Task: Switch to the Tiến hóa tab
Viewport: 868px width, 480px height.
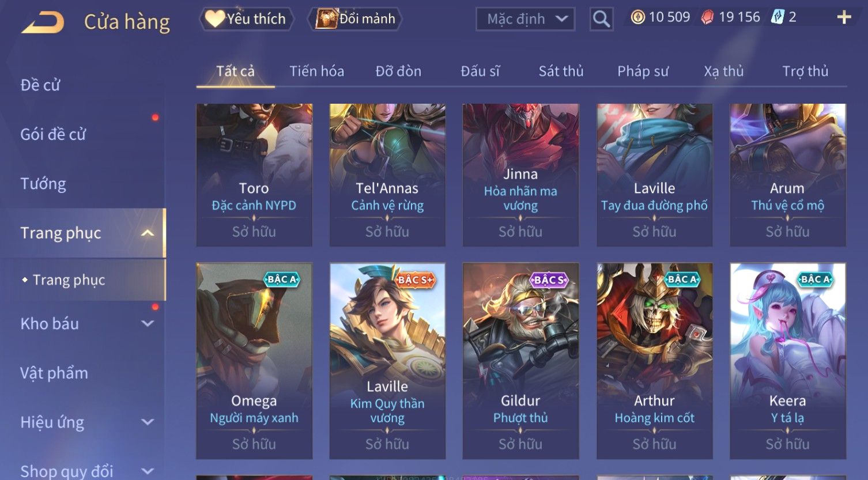Action: pos(316,71)
